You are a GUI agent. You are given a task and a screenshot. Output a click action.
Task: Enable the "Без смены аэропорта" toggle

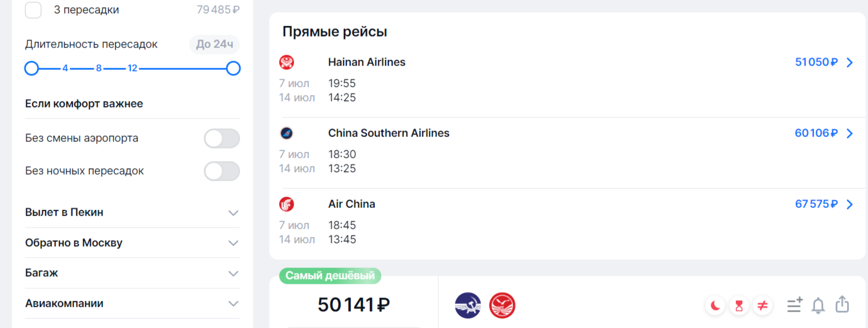point(222,139)
